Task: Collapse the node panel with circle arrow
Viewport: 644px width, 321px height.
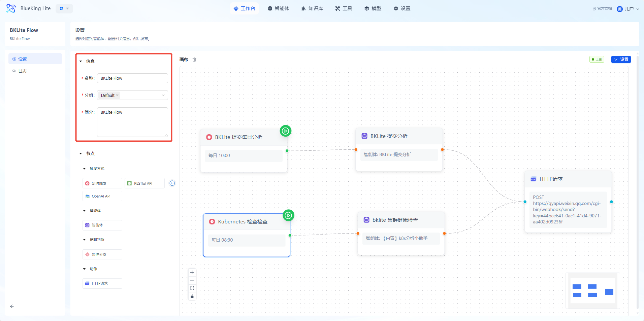Action: [x=172, y=183]
